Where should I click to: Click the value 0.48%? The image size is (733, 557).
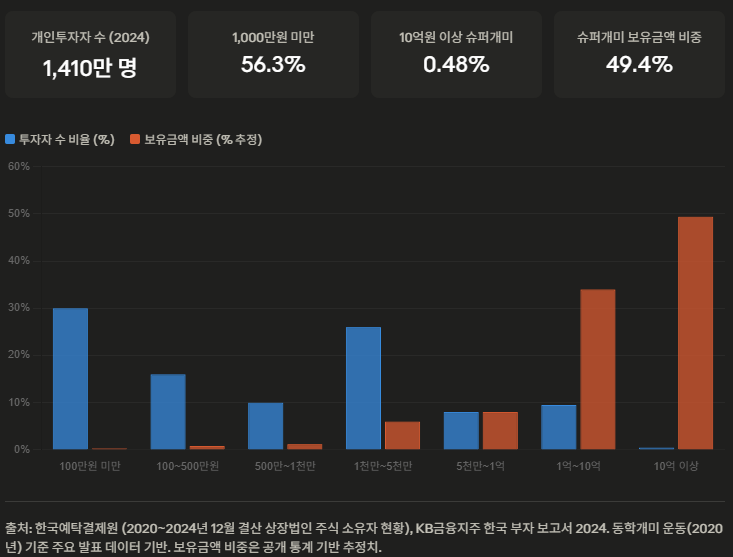pyautogui.click(x=456, y=64)
